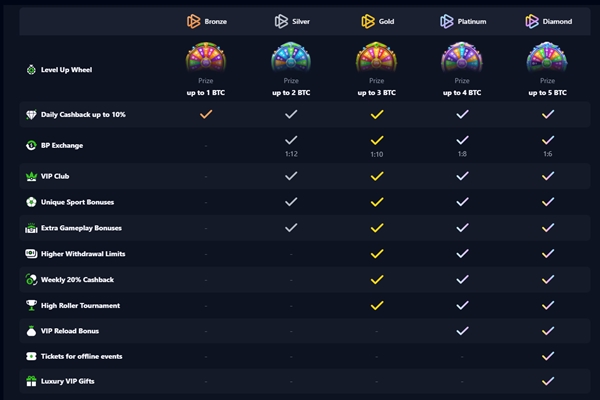
Task: Click the 'BP Exchange' label
Action: pos(62,145)
